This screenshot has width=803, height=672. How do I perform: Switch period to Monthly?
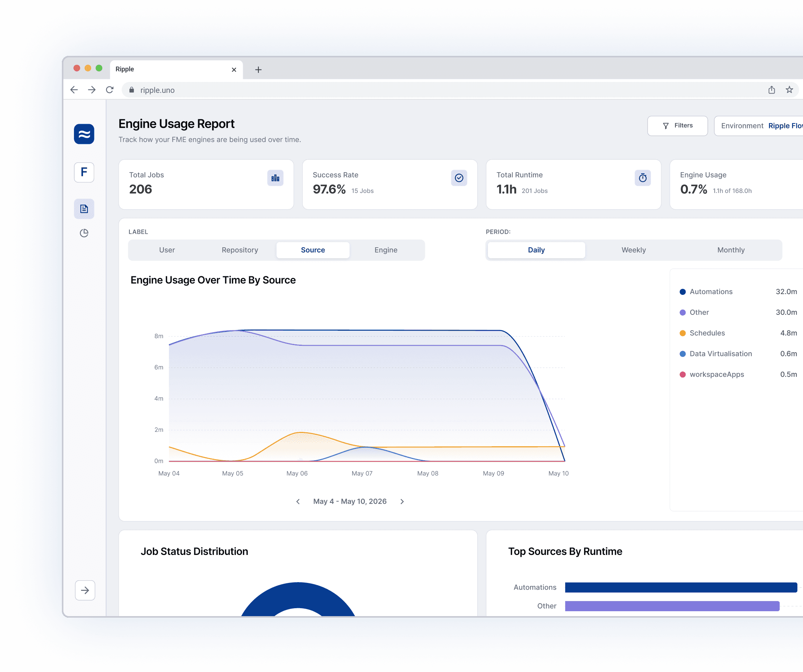point(731,250)
